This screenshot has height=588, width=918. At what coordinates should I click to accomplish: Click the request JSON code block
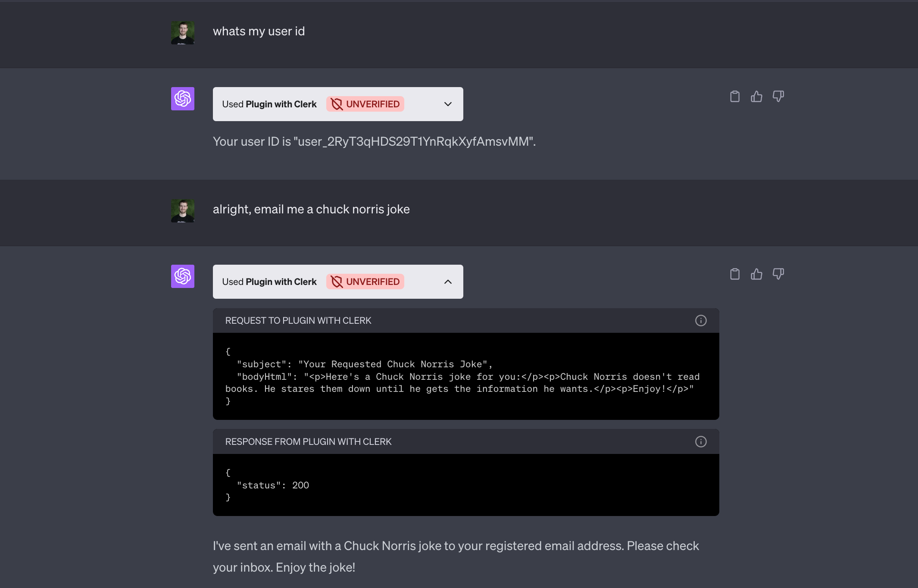pyautogui.click(x=466, y=376)
